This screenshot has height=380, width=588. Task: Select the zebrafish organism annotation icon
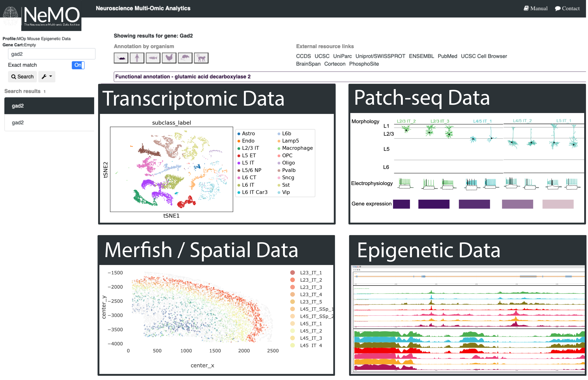click(x=153, y=58)
